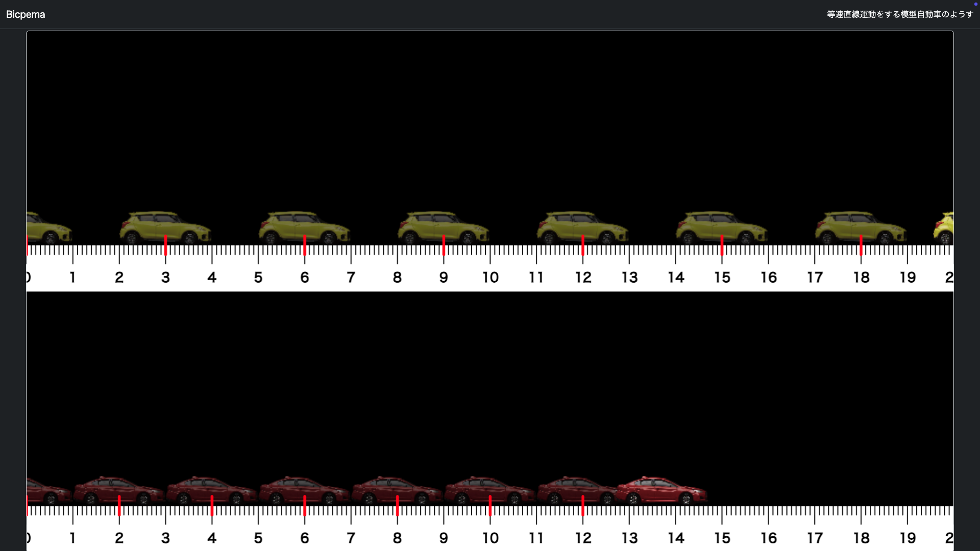Click the yellow car above the 18 mark
Viewport: 980px width, 551px height.
861,228
